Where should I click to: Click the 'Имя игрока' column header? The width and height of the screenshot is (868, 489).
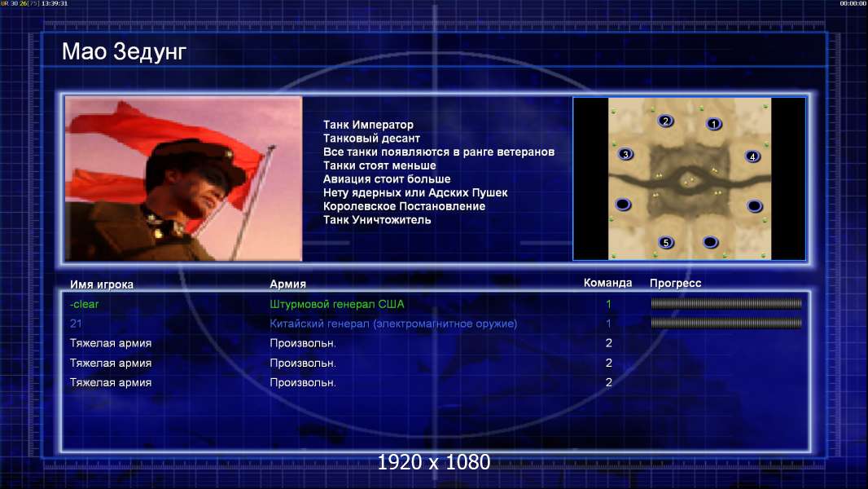(x=101, y=284)
